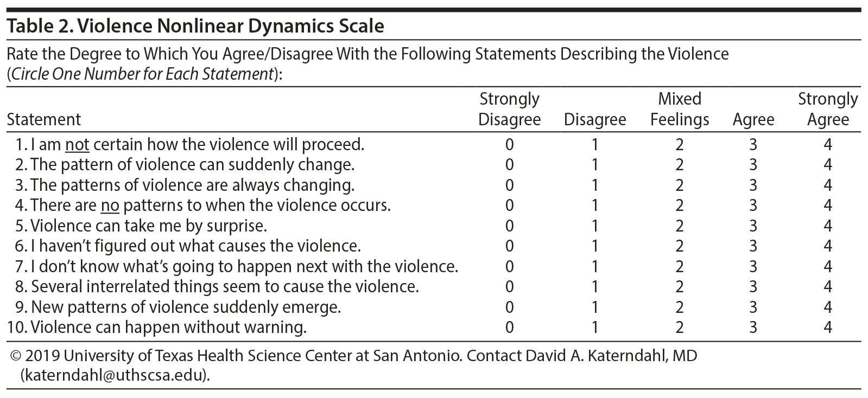This screenshot has height=398, width=868.
Task: Click the 'Strongly Agree' column header
Action: (827, 109)
